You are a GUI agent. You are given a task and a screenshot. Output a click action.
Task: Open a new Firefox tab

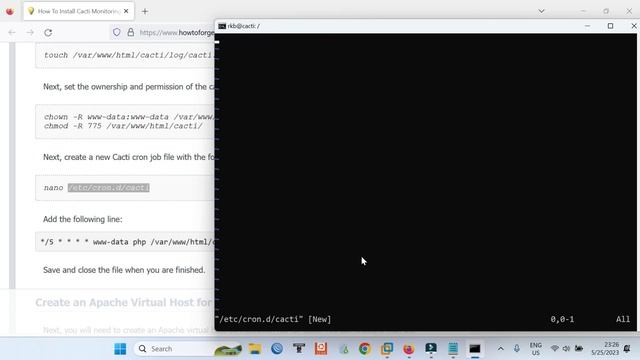click(145, 11)
